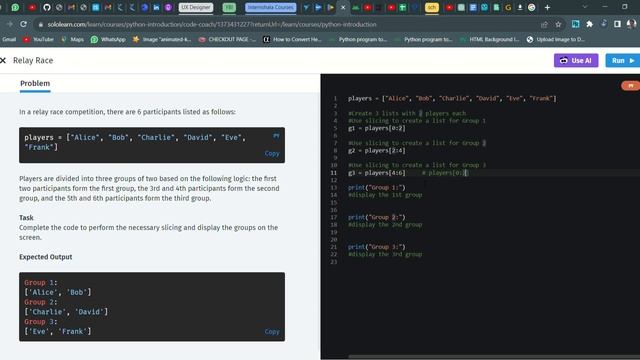Open the HTML Background I... bookmark

coord(489,40)
